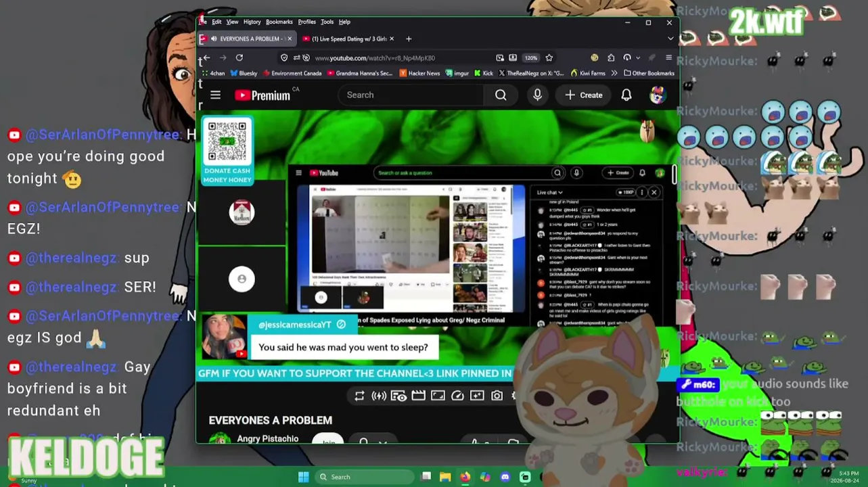The width and height of the screenshot is (868, 487).
Task: Click the YouTube Create button
Action: [583, 95]
